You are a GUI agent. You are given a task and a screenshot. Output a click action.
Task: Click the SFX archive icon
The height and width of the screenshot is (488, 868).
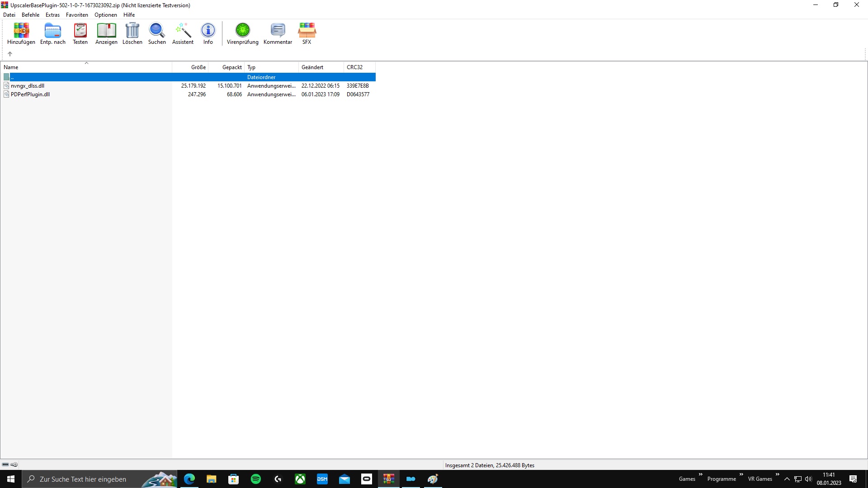click(x=307, y=33)
